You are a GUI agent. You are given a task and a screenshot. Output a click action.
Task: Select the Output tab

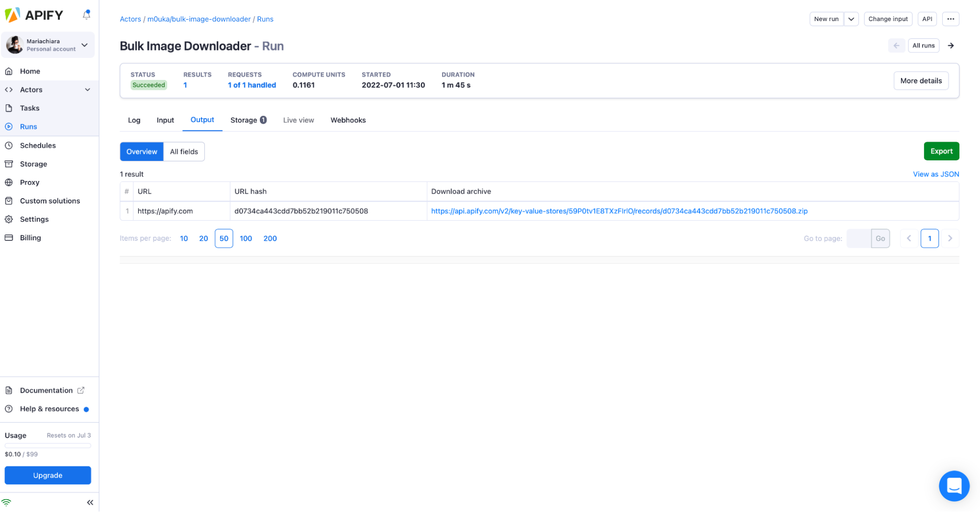tap(202, 120)
